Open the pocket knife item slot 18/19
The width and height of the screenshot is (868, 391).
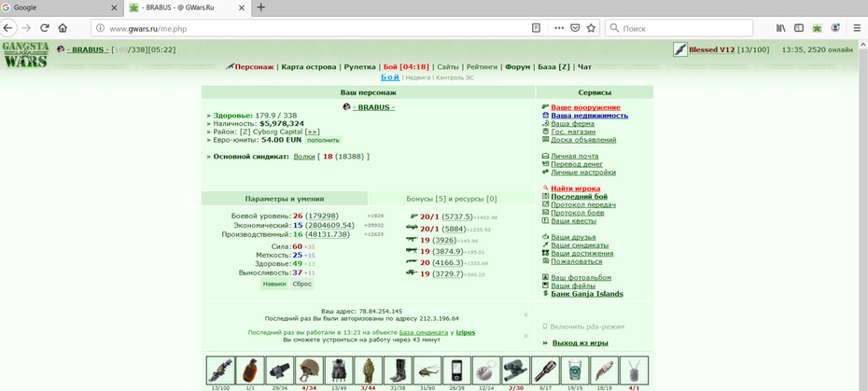coord(605,370)
